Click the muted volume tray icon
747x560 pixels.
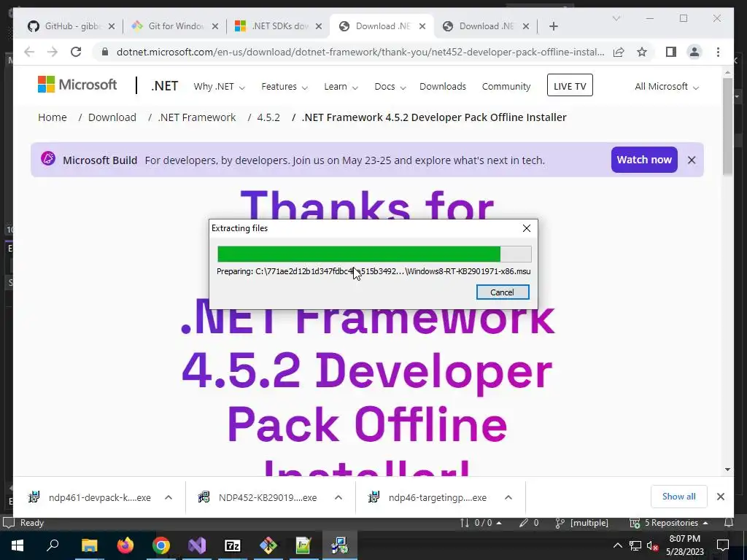tap(652, 545)
